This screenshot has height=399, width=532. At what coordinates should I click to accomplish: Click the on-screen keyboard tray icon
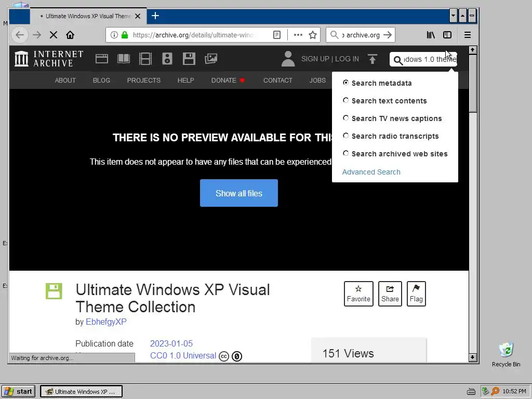tap(471, 392)
